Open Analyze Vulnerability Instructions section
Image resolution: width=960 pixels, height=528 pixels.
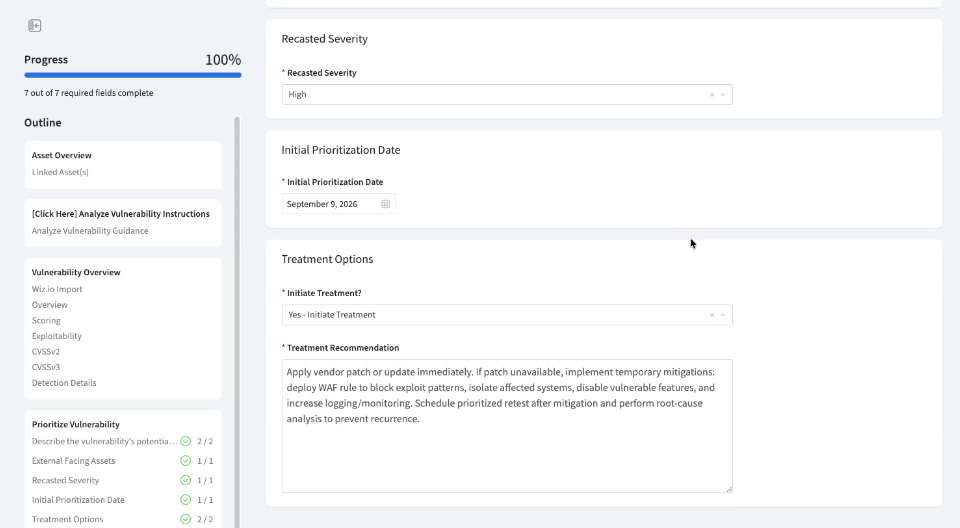(x=121, y=214)
